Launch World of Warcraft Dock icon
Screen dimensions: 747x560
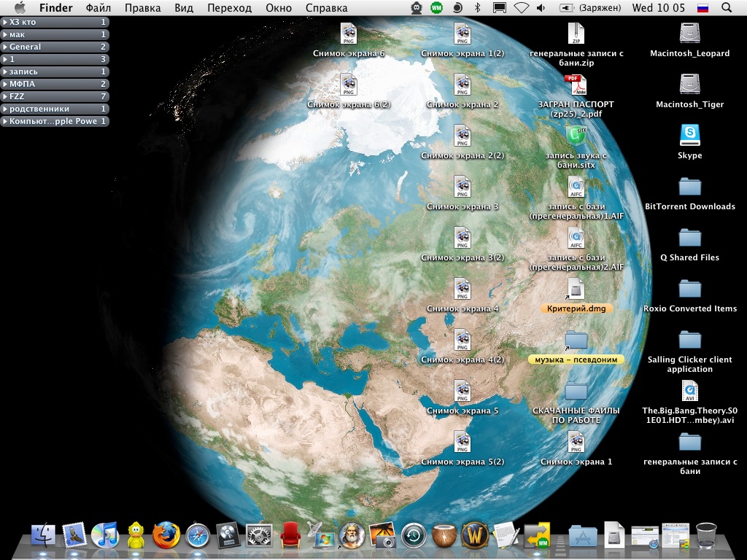(475, 534)
